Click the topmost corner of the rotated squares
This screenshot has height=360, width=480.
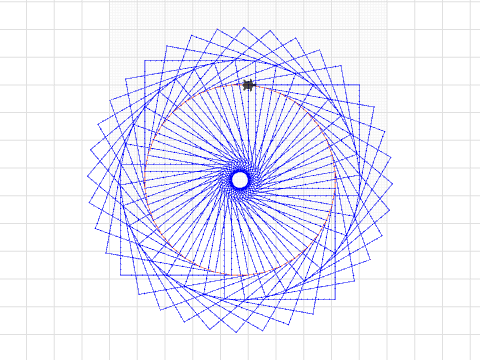point(244,28)
